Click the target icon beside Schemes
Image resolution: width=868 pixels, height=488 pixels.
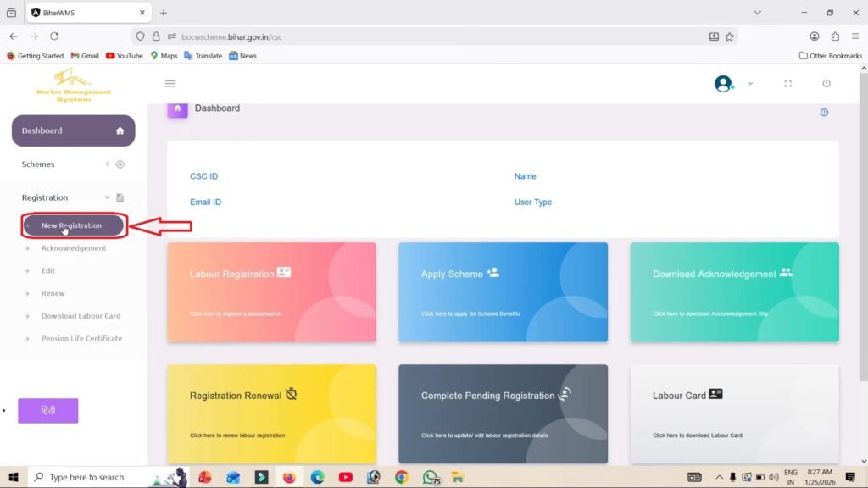click(x=120, y=164)
